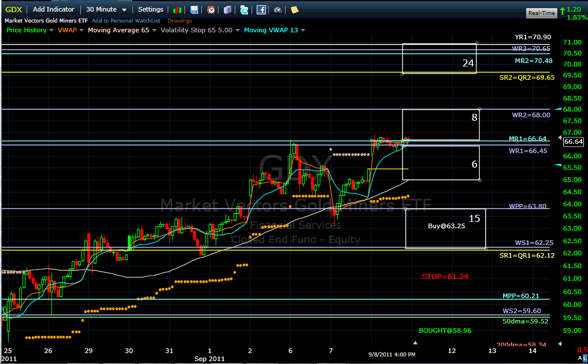Share the chart on Facebook
The width and height of the screenshot is (588, 364).
click(x=261, y=10)
